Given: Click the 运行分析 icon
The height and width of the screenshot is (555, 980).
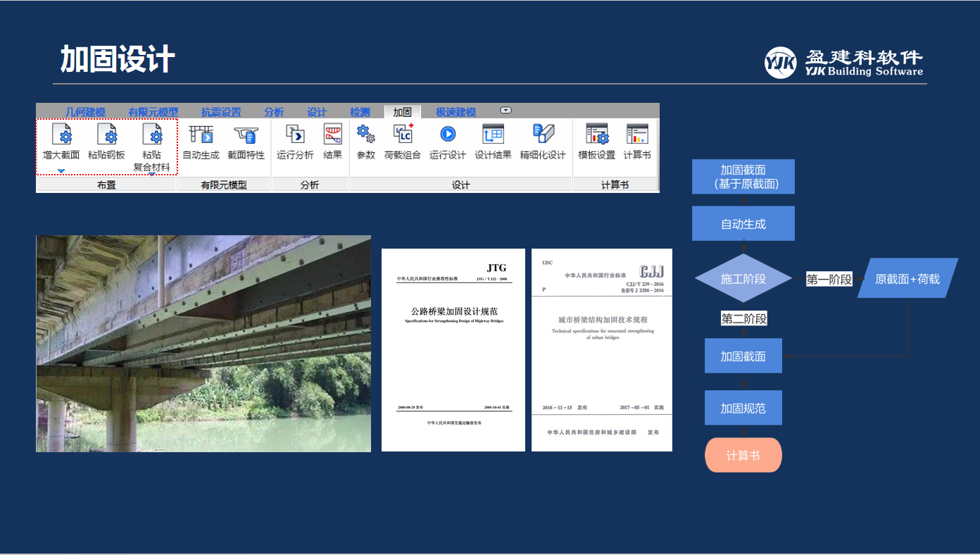Looking at the screenshot, I should (295, 135).
